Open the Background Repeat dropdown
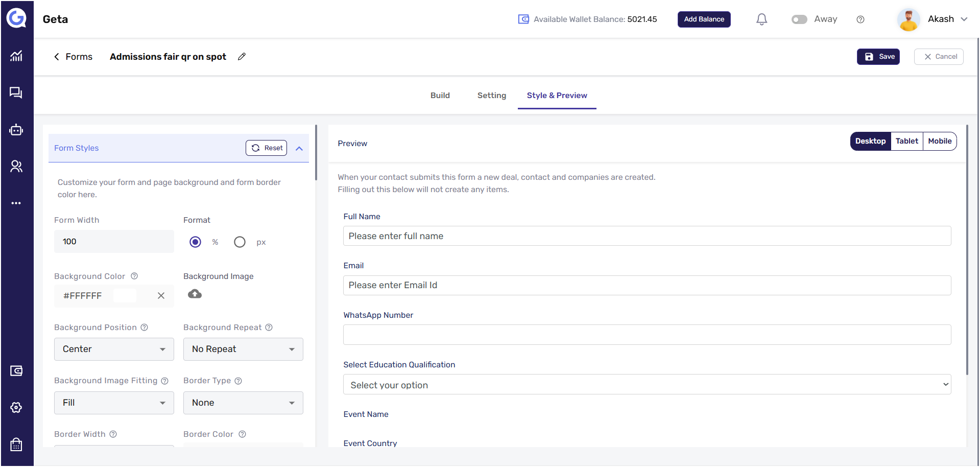The height and width of the screenshot is (467, 980). coord(243,349)
